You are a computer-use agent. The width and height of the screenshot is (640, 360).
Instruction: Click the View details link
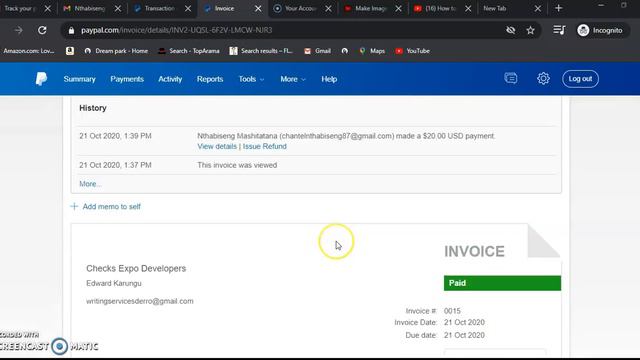click(x=217, y=146)
